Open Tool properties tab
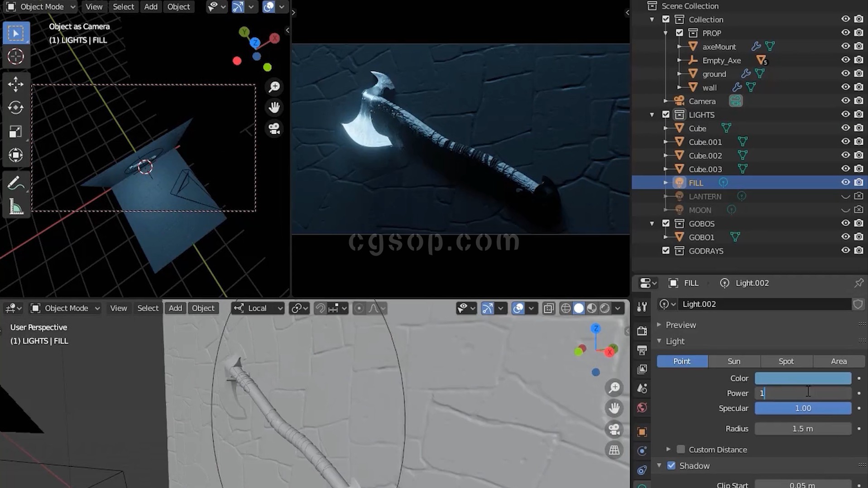Image resolution: width=868 pixels, height=488 pixels. click(x=642, y=307)
